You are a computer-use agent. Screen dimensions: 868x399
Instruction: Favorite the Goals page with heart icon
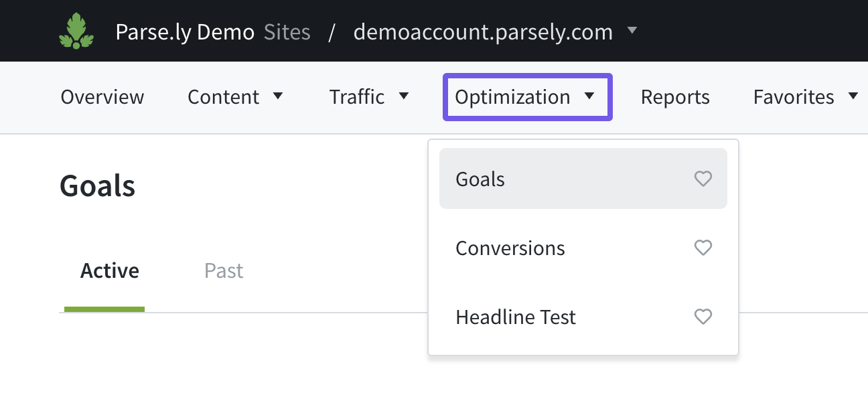pos(703,179)
